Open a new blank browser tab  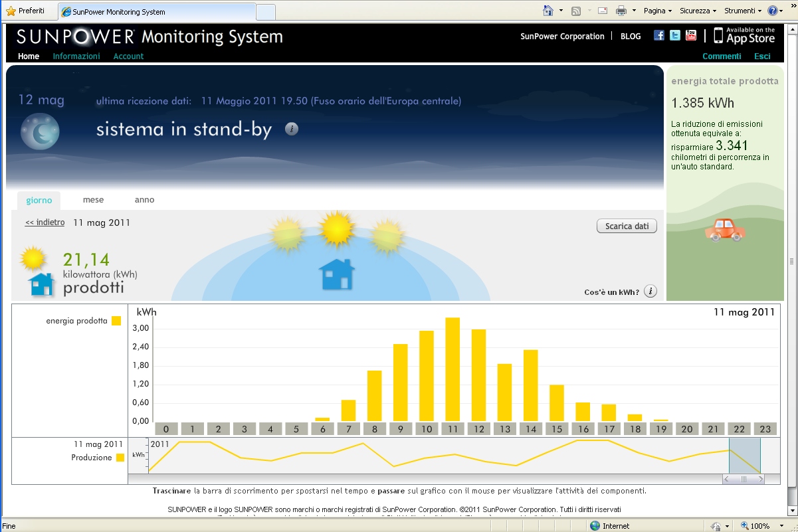[x=266, y=12]
